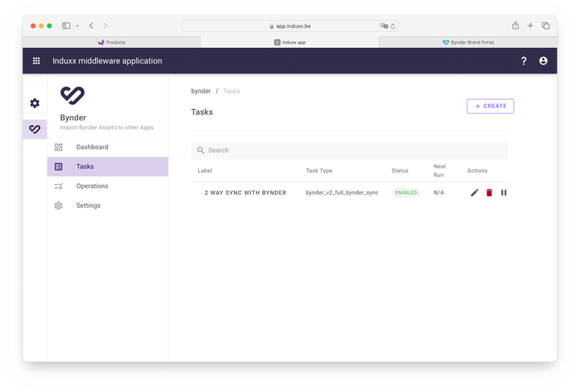580x392 pixels.
Task: Click the bynder_v2_full_bynder_sync task type
Action: tap(342, 193)
